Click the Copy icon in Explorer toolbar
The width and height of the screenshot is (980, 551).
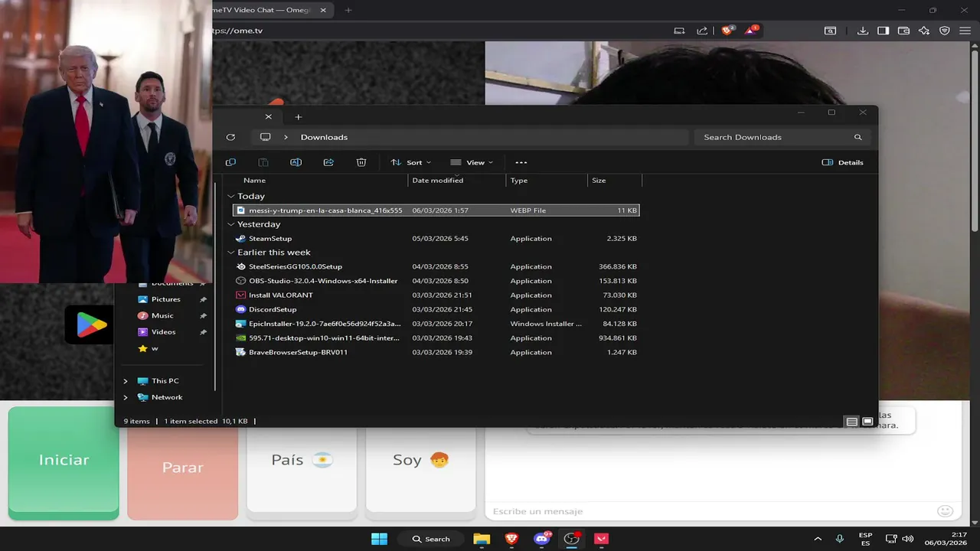tap(230, 162)
